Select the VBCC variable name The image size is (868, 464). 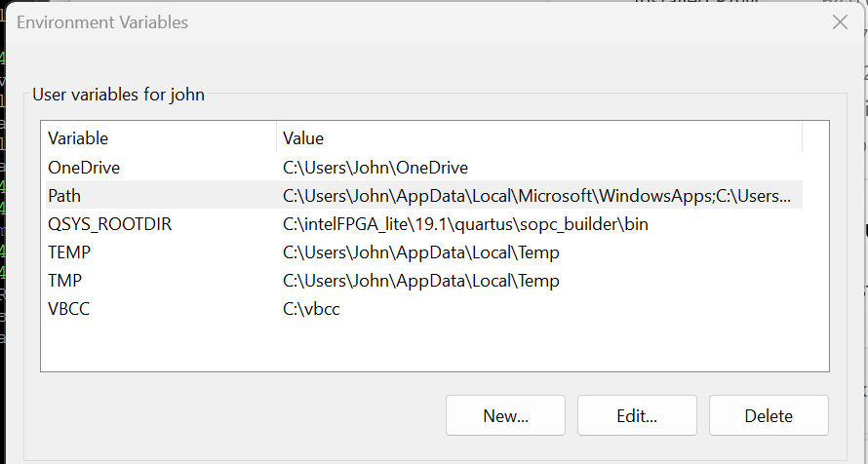67,309
